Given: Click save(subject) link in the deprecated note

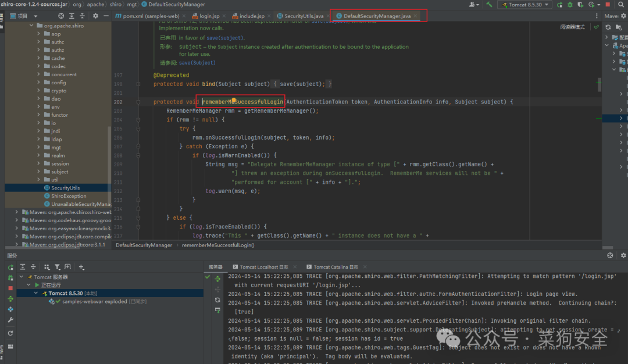Looking at the screenshot, I should (x=224, y=38).
